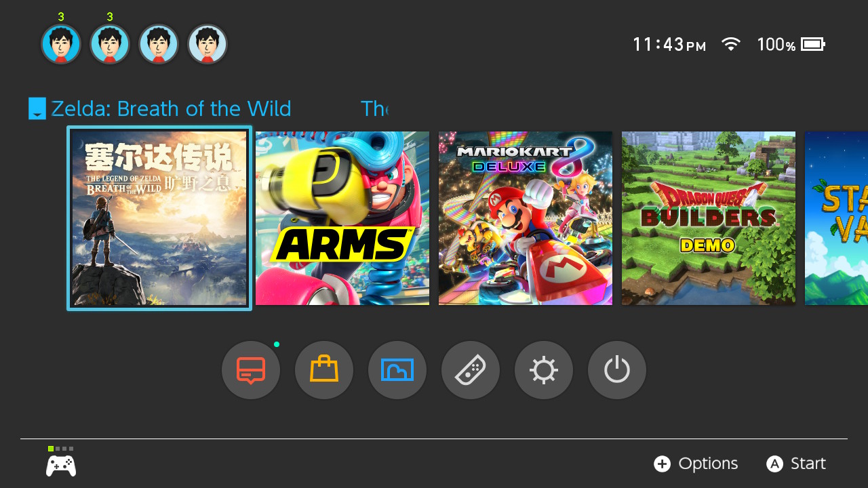Screen dimensions: 868x488
Task: Select Dragon Quest Builders Demo tile
Action: click(709, 218)
